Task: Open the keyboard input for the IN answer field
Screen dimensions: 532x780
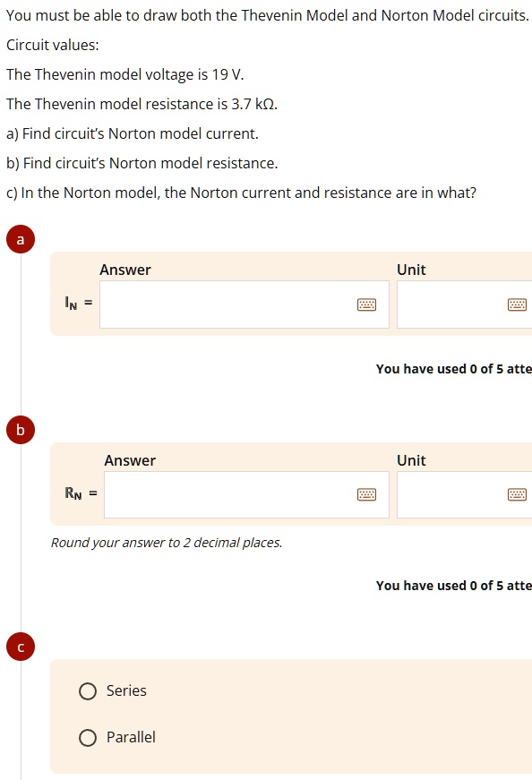Action: [366, 304]
